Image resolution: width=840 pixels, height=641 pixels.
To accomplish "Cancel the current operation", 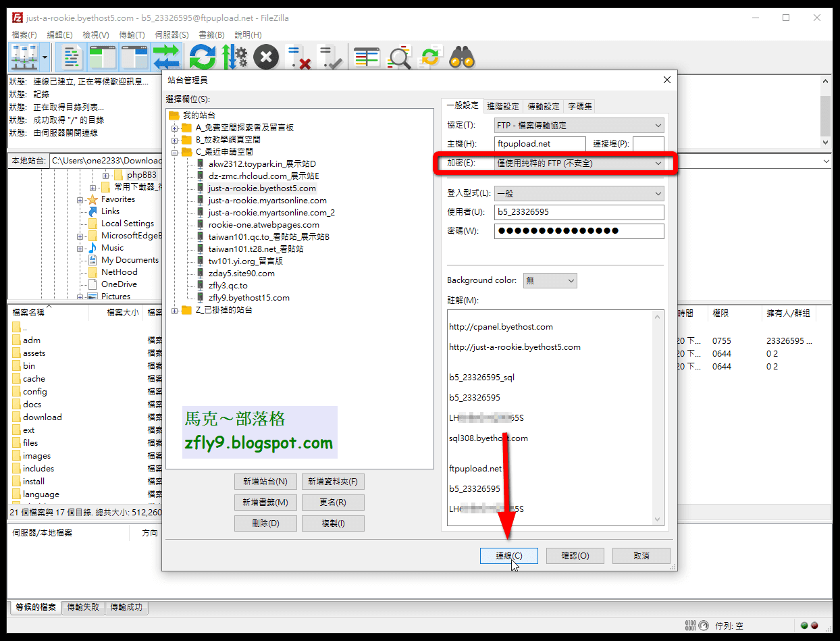I will [x=265, y=57].
